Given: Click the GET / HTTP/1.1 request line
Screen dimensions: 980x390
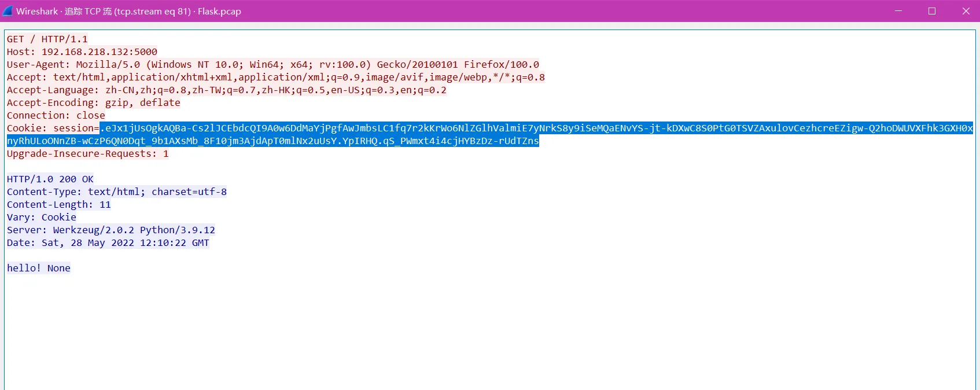Looking at the screenshot, I should [x=47, y=39].
